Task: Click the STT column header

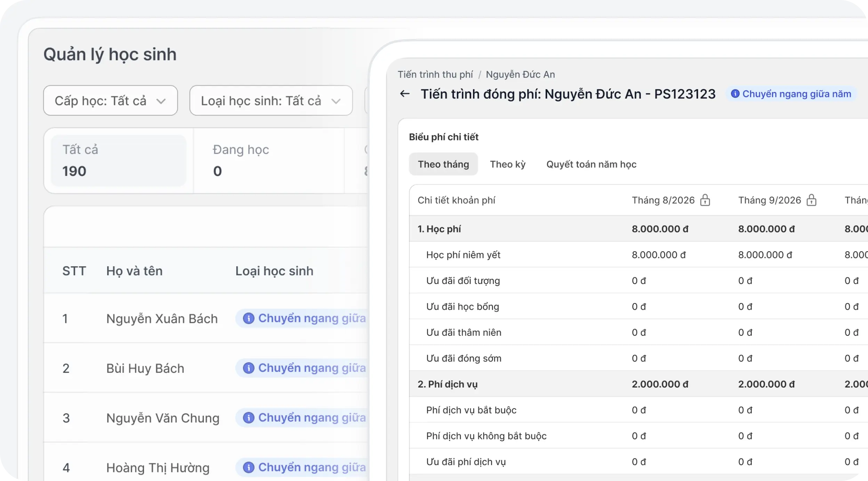Action: tap(74, 271)
